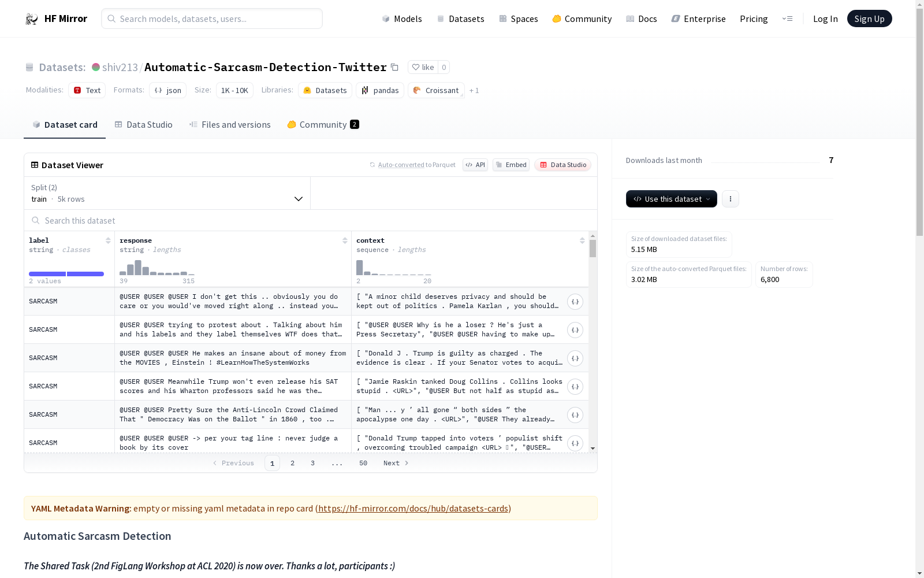The image size is (924, 578).
Task: Sort by the response column
Action: click(345, 240)
